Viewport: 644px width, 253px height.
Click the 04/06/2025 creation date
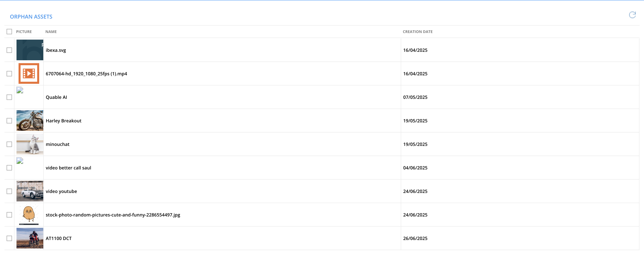[x=415, y=168]
